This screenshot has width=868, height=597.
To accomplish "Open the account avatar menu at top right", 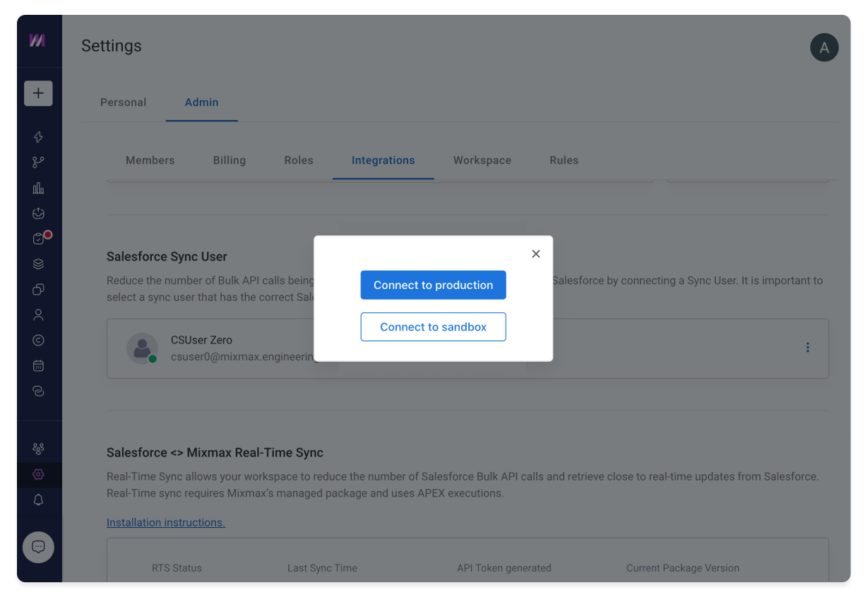I will (824, 47).
